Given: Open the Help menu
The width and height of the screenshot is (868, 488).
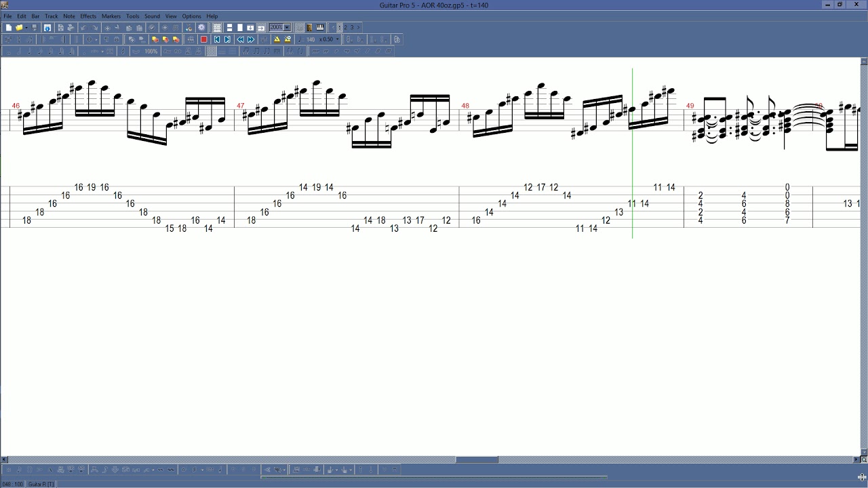Looking at the screenshot, I should click(212, 16).
